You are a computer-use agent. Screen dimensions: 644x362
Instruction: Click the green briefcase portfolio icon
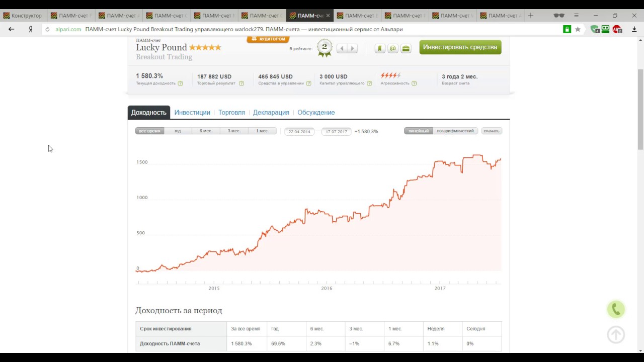pos(406,48)
